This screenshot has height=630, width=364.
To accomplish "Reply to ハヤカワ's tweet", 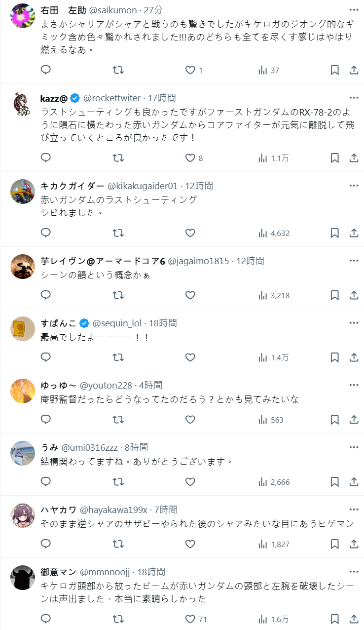I will pos(46,544).
